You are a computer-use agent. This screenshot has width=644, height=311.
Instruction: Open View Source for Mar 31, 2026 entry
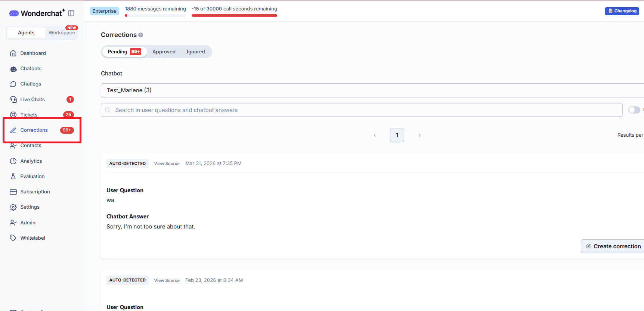pyautogui.click(x=167, y=164)
